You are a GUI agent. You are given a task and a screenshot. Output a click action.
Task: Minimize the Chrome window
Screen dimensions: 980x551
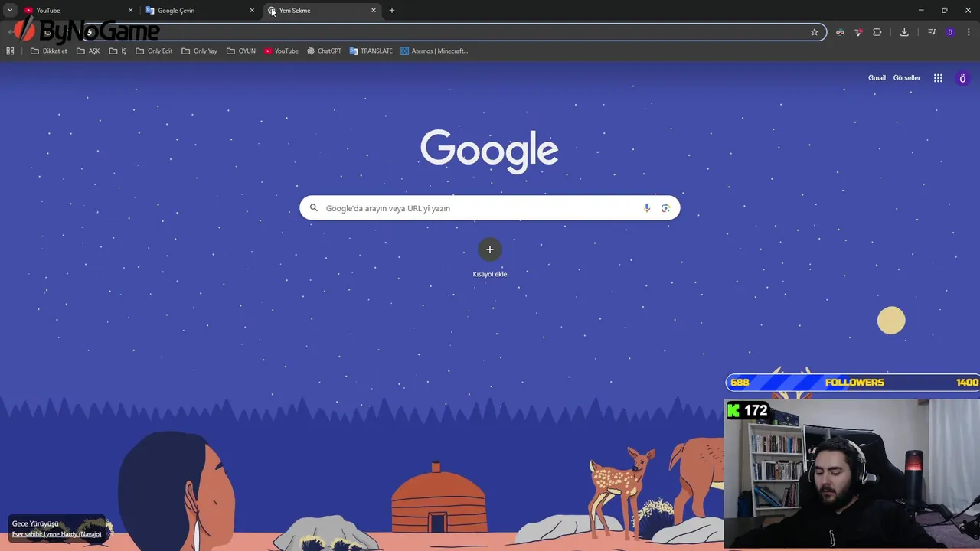[x=921, y=11]
